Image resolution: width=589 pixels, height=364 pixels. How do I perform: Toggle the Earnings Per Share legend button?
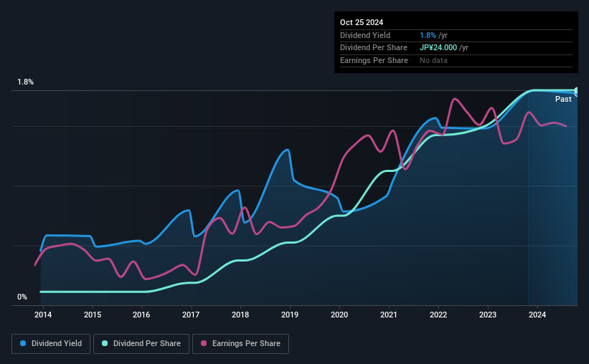point(240,344)
